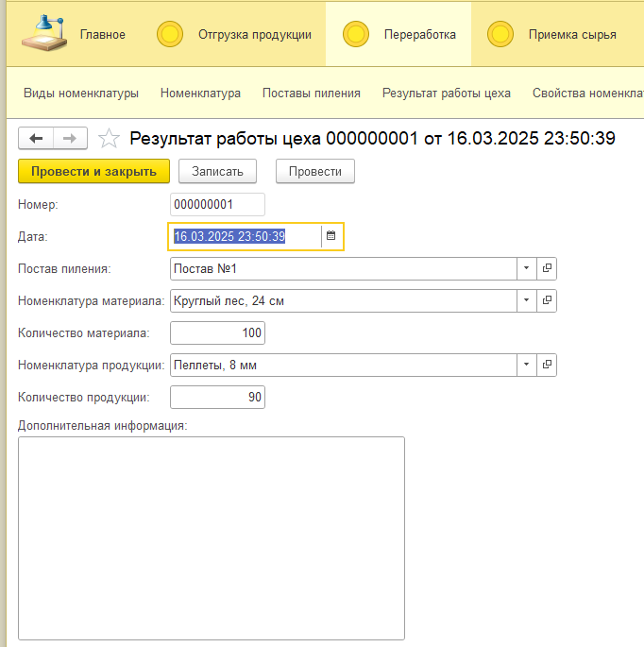This screenshot has height=647, width=644.
Task: Open Поставы пиления in the navigation bar
Action: click(x=311, y=93)
